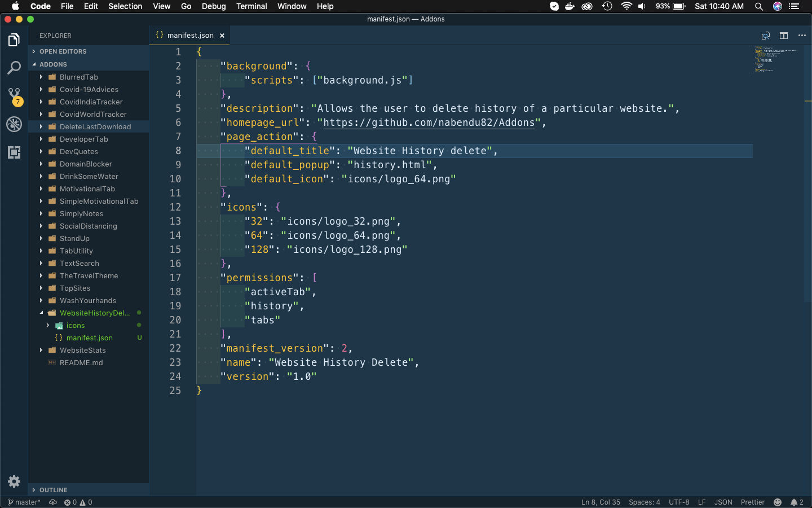
Task: Open Siri from the menu bar
Action: [x=778, y=6]
